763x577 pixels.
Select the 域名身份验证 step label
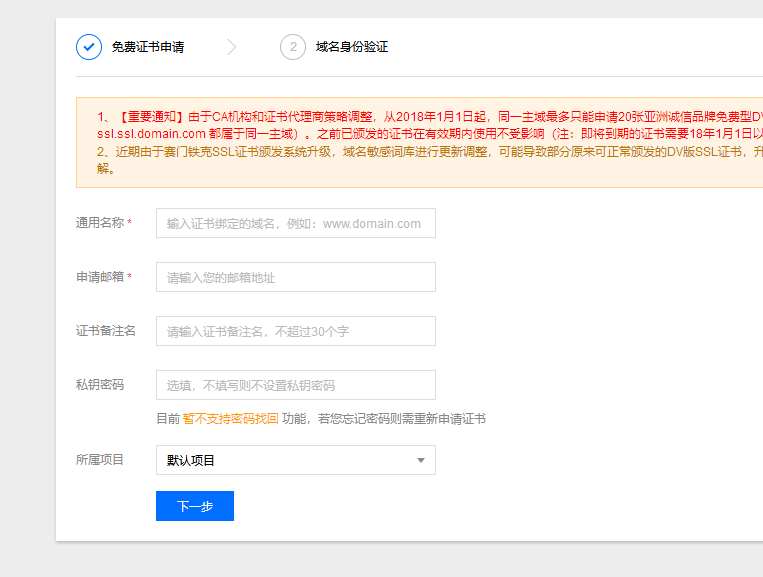351,47
